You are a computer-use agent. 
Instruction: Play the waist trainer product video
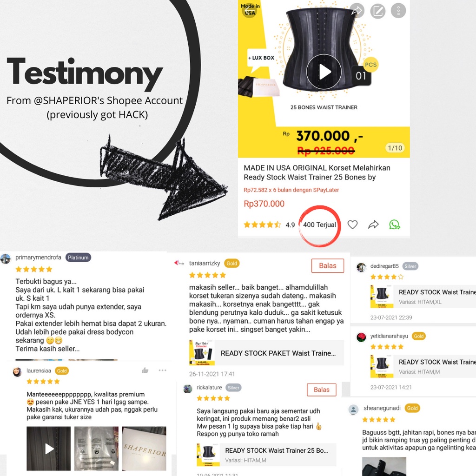324,72
